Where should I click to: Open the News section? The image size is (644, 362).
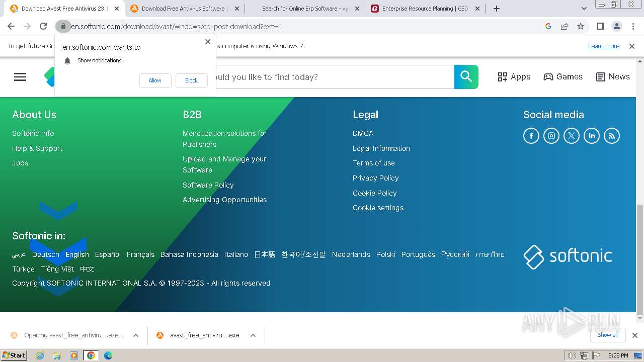tap(613, 77)
